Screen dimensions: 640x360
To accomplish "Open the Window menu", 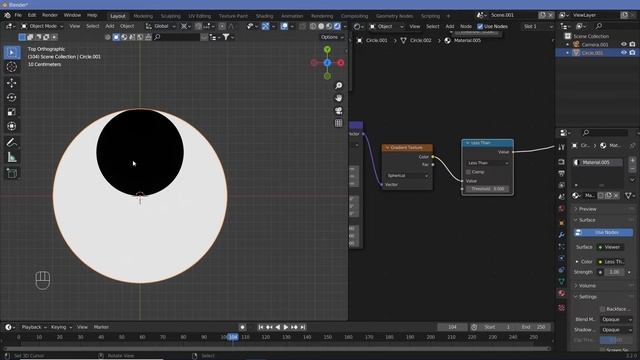I will click(x=72, y=15).
